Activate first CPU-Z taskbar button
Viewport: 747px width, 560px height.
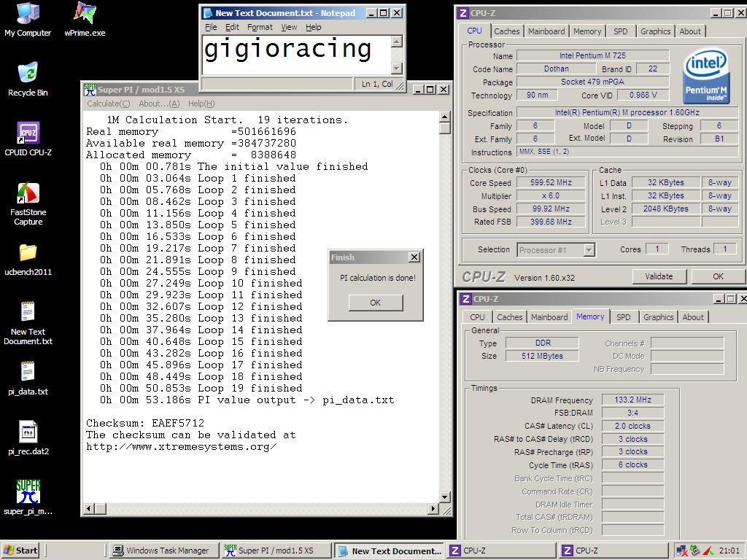[x=501, y=551]
